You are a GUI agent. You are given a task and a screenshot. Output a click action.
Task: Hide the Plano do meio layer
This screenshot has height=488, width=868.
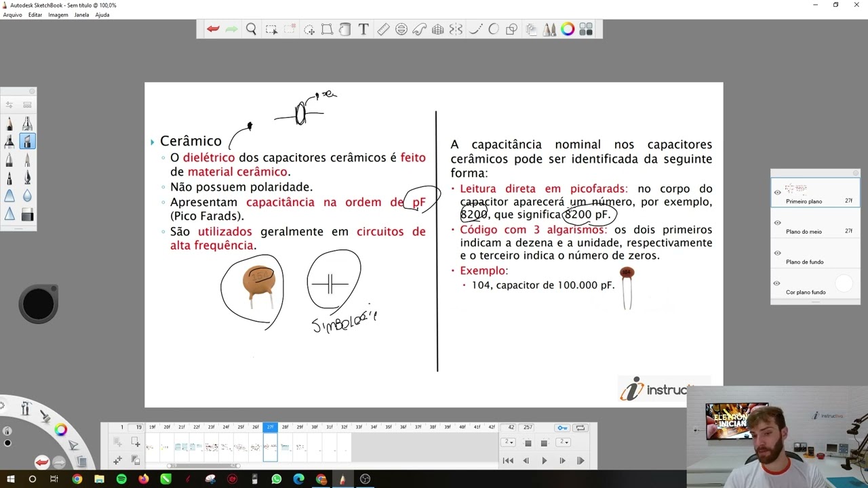[777, 223]
